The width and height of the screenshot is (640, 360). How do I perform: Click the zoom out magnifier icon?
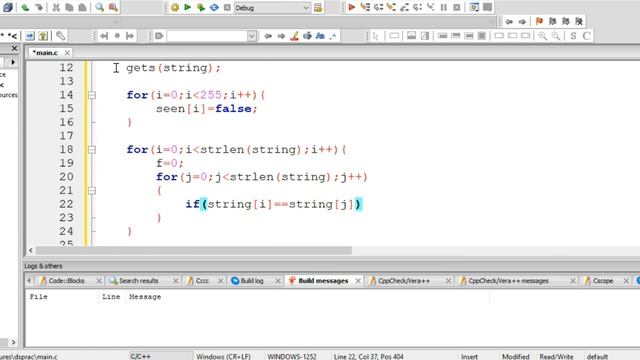[x=556, y=36]
